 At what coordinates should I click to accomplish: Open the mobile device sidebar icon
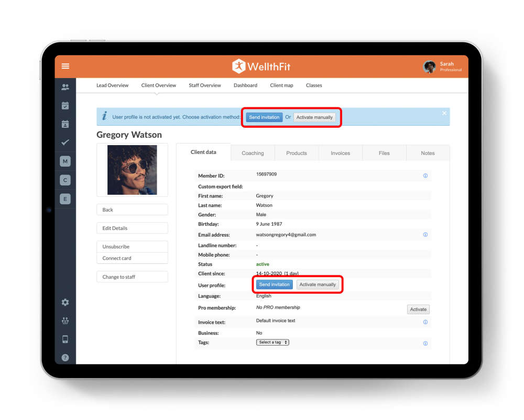65,339
